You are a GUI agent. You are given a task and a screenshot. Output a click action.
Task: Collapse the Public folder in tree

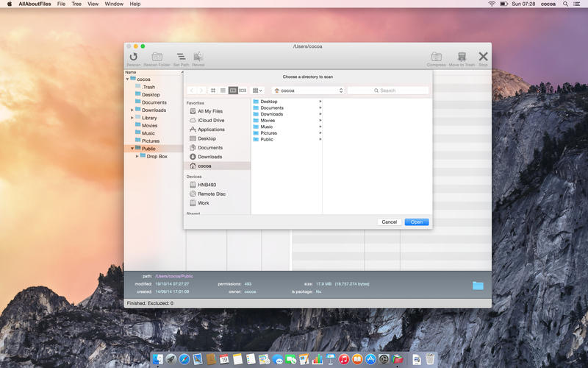(x=132, y=149)
